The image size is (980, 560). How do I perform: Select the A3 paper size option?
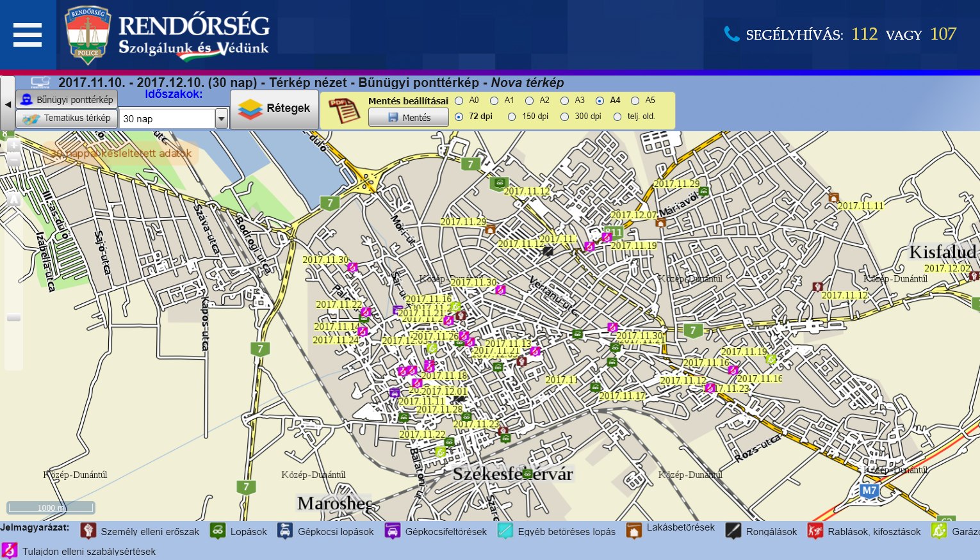565,100
